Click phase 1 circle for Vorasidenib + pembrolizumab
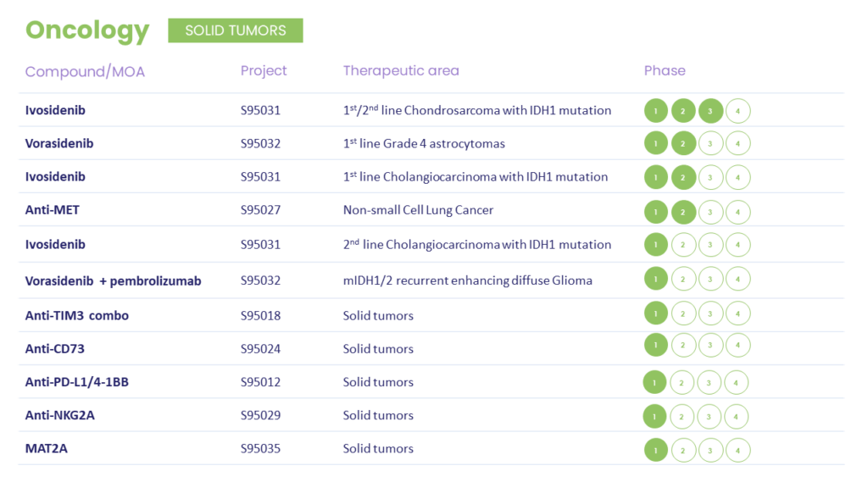 click(656, 279)
